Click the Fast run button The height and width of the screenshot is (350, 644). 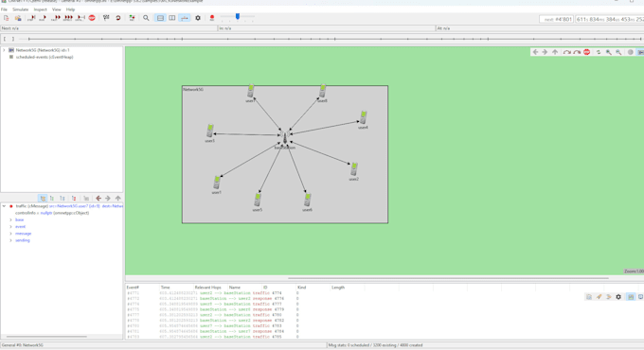[56, 18]
